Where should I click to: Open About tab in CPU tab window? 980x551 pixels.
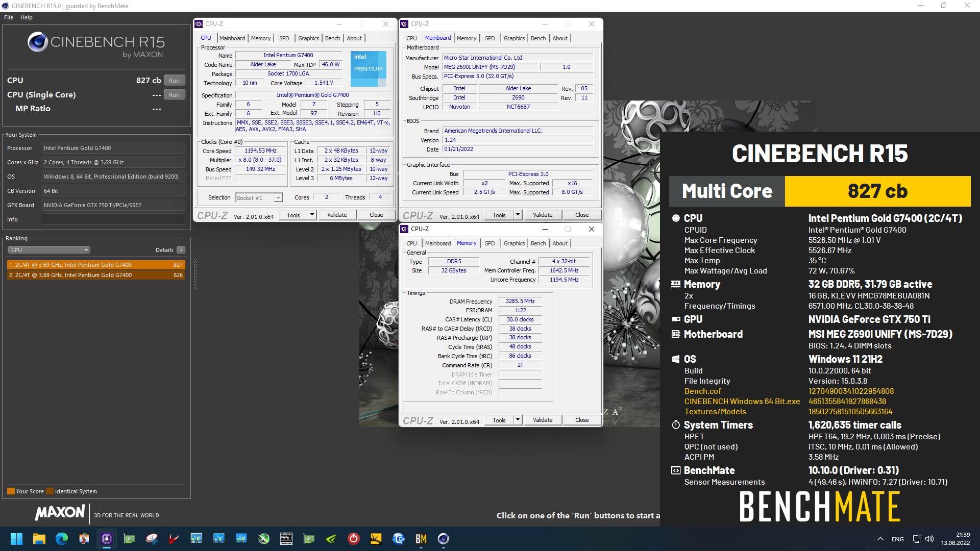click(354, 38)
